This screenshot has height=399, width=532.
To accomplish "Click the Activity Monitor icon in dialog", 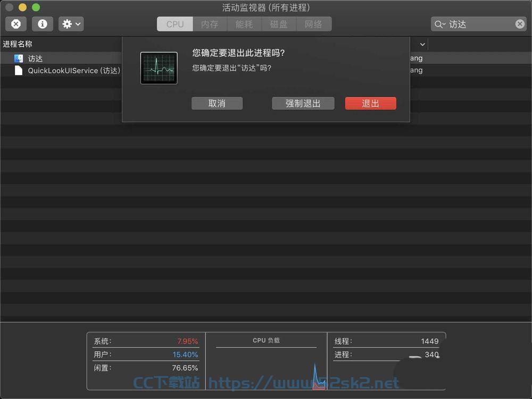I will tap(159, 68).
